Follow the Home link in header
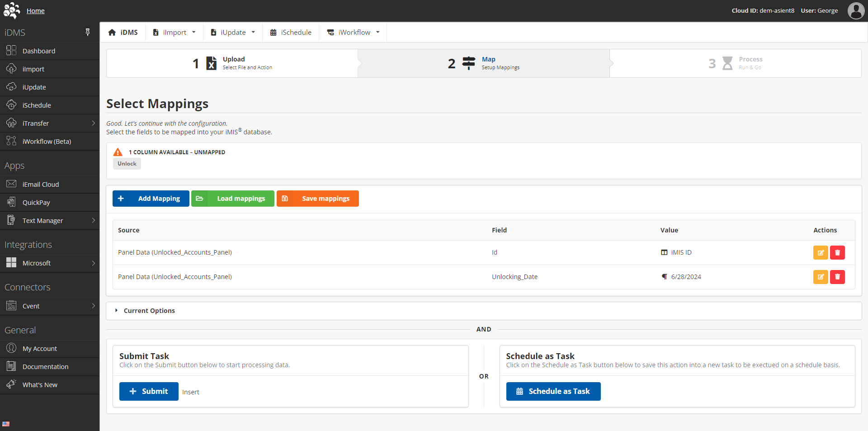The width and height of the screenshot is (868, 431). coord(35,11)
